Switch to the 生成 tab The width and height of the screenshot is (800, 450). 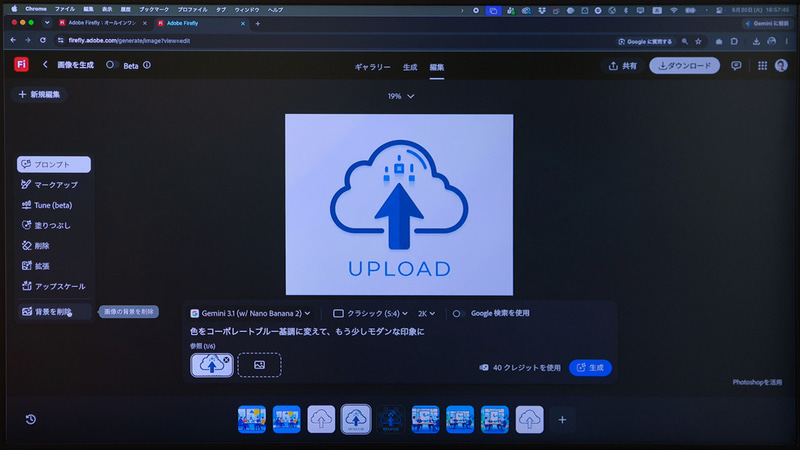410,67
